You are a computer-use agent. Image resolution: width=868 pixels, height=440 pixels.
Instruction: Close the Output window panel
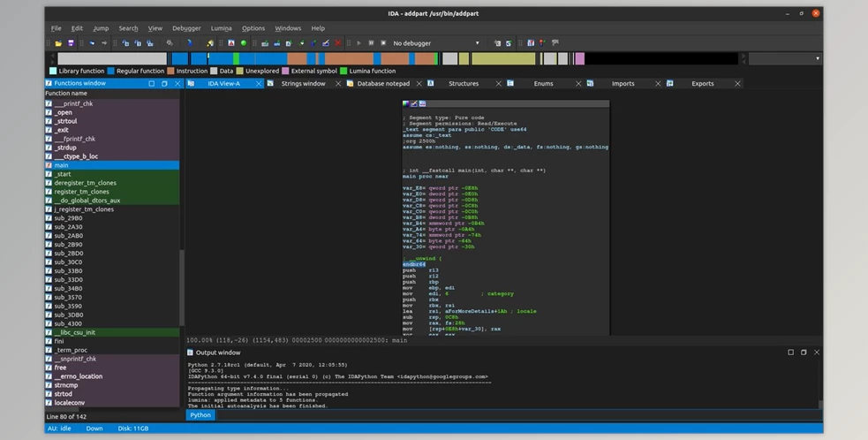[817, 353]
